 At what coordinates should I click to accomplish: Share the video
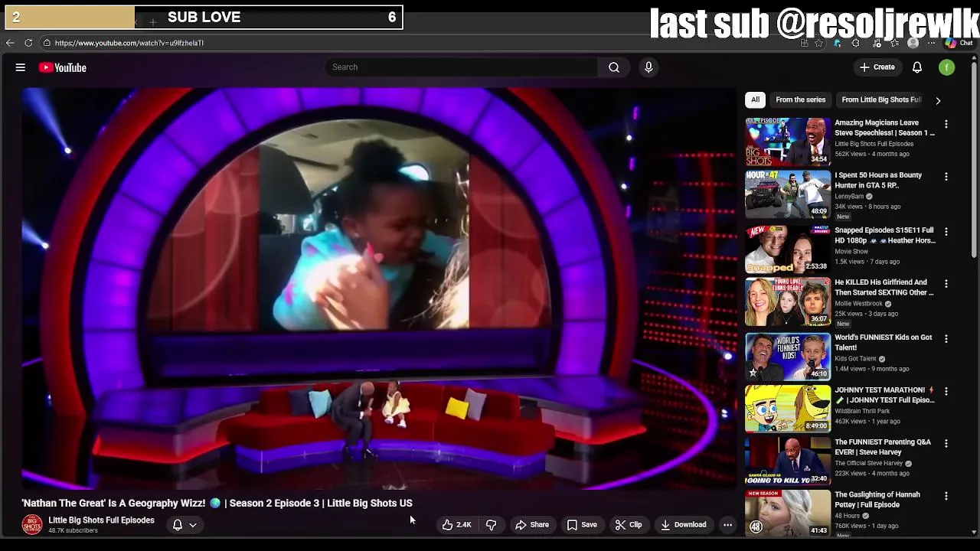point(532,525)
